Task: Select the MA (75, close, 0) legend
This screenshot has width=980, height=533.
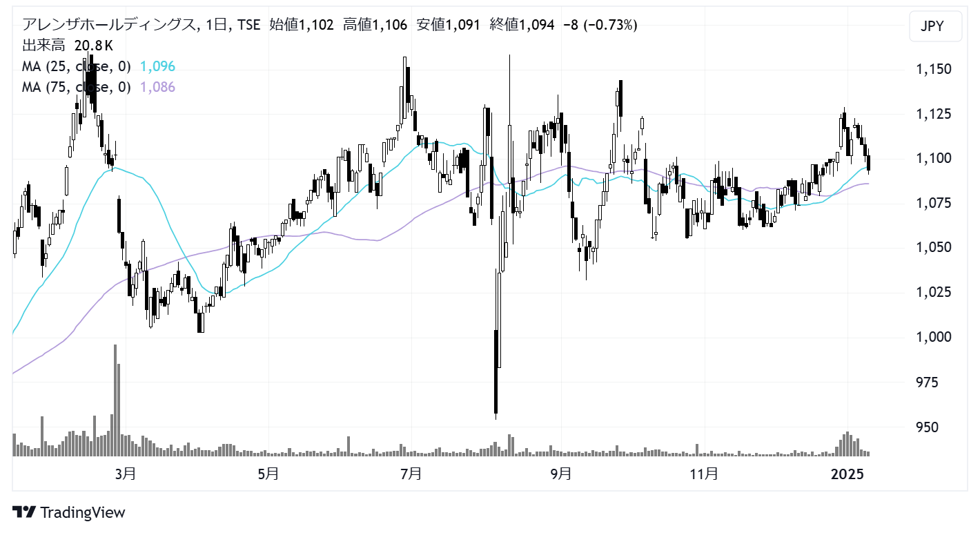Action: tap(76, 87)
